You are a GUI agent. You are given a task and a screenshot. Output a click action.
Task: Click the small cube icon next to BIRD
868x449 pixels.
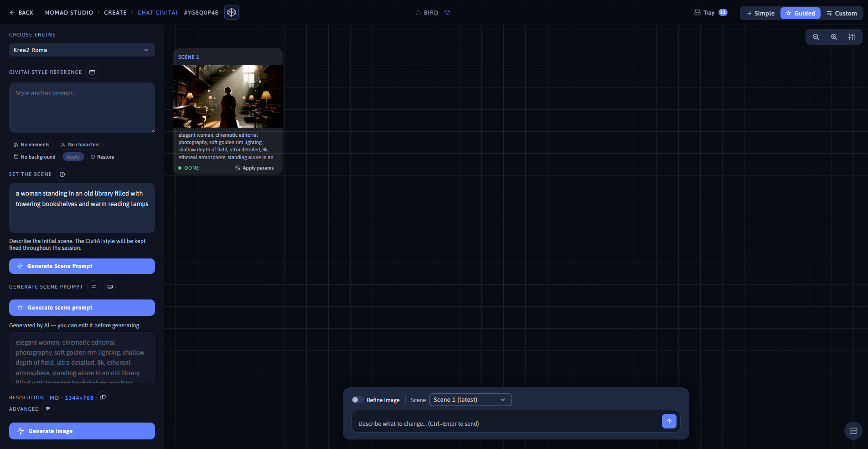coord(447,12)
